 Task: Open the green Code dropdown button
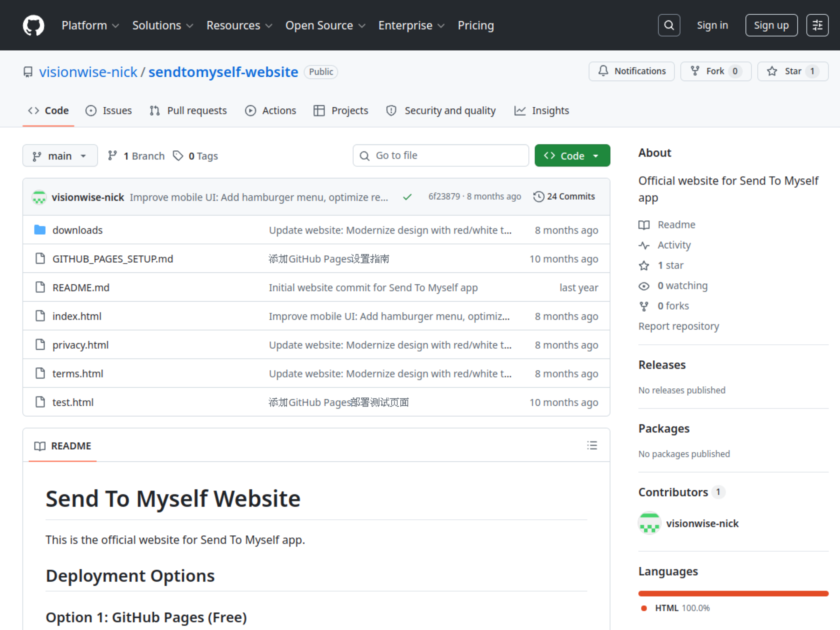[572, 156]
